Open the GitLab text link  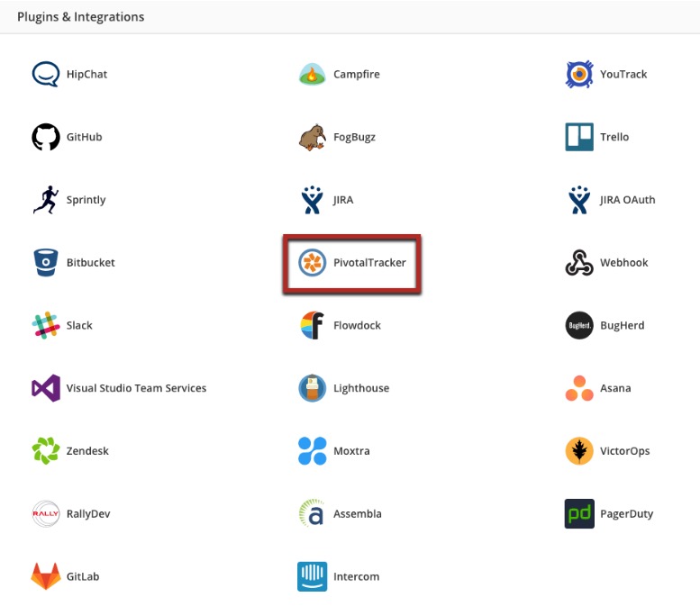coord(83,576)
